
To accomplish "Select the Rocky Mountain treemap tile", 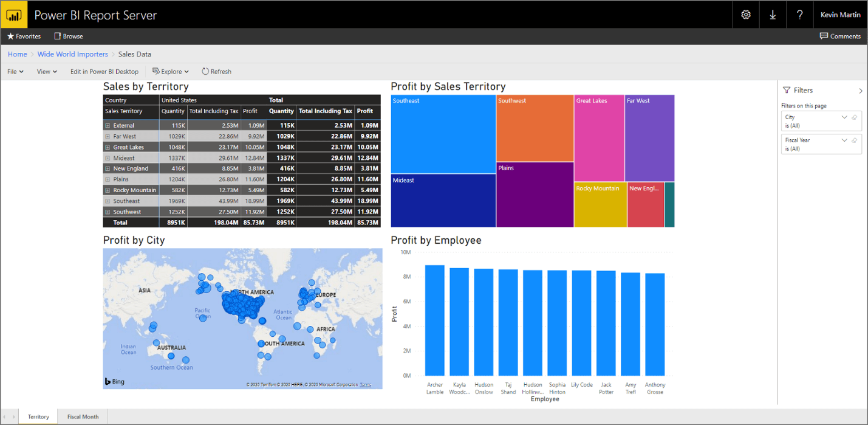I will [x=600, y=205].
